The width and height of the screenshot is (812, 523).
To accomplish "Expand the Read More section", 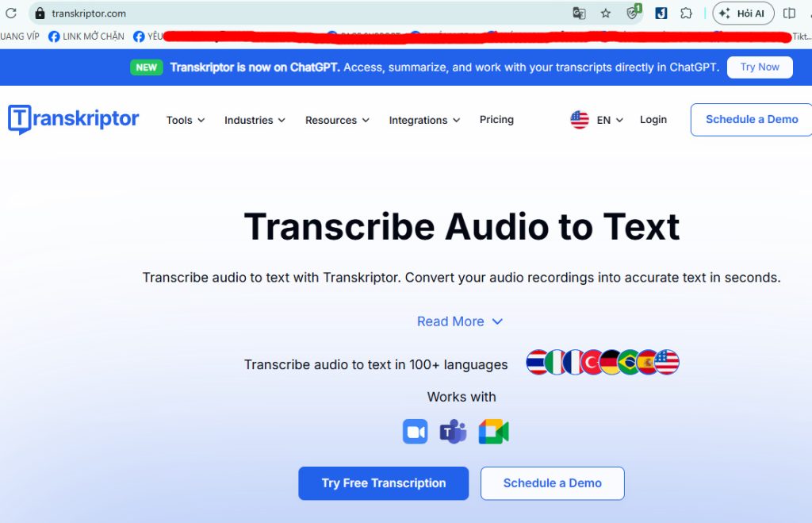I will click(460, 321).
